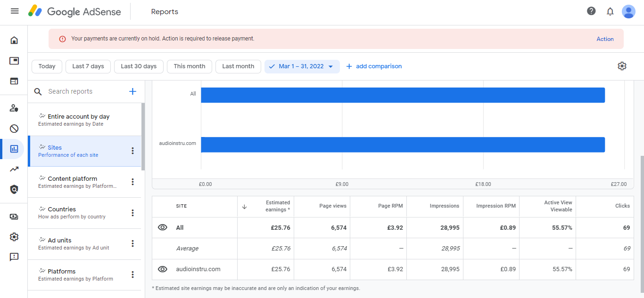Click the All bar in the chart
The height and width of the screenshot is (298, 644).
[403, 95]
